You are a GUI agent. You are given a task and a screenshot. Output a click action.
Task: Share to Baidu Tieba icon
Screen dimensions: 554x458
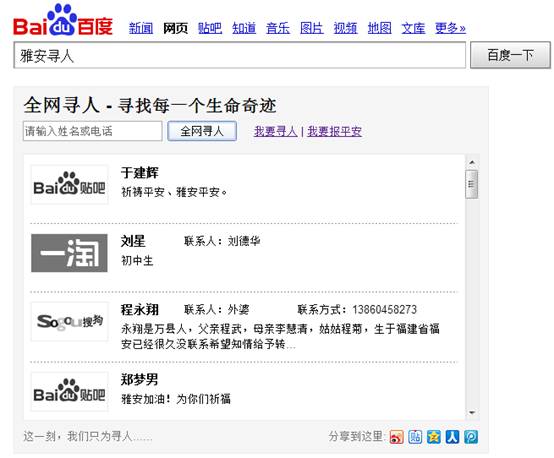click(x=415, y=437)
